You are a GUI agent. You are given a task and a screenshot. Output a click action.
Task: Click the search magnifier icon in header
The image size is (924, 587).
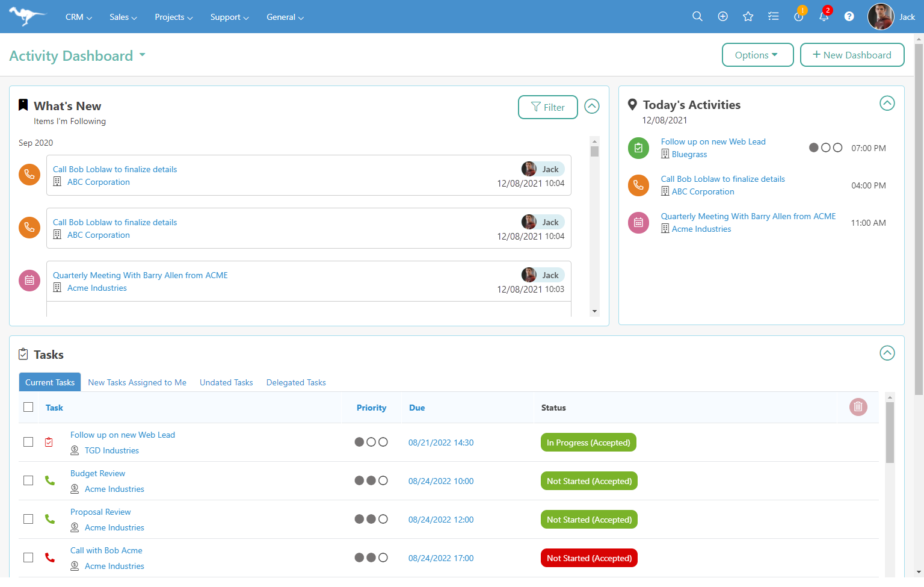pyautogui.click(x=697, y=17)
